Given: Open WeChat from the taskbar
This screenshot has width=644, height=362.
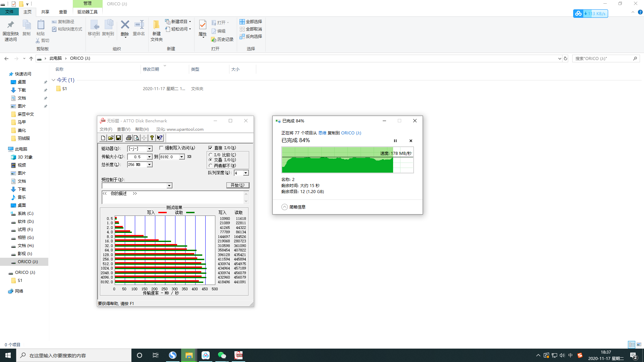Looking at the screenshot, I should tap(222, 355).
